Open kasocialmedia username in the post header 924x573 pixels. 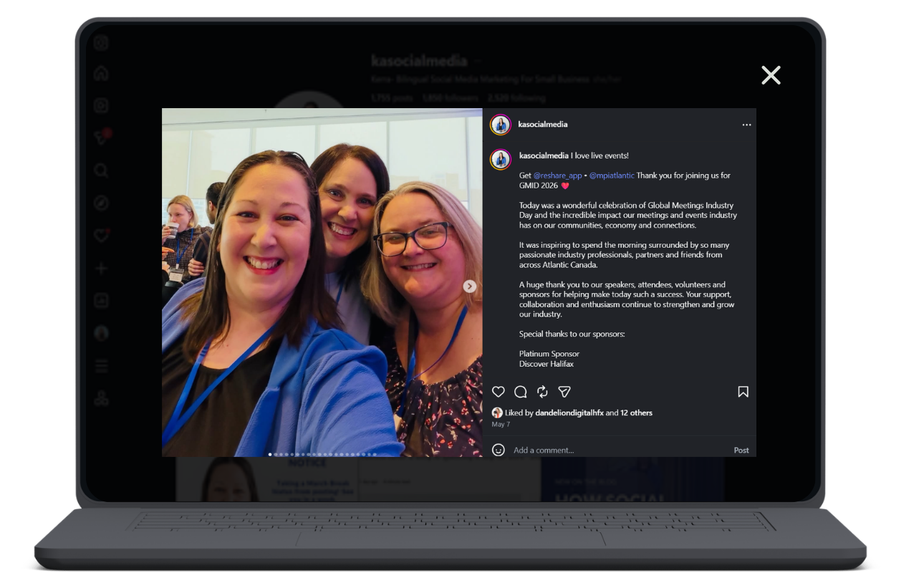pos(542,125)
